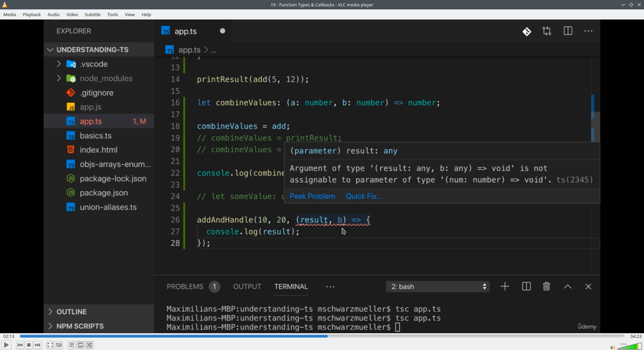The height and width of the screenshot is (350, 644).
Task: Open the playlist view
Action: [x=71, y=345]
